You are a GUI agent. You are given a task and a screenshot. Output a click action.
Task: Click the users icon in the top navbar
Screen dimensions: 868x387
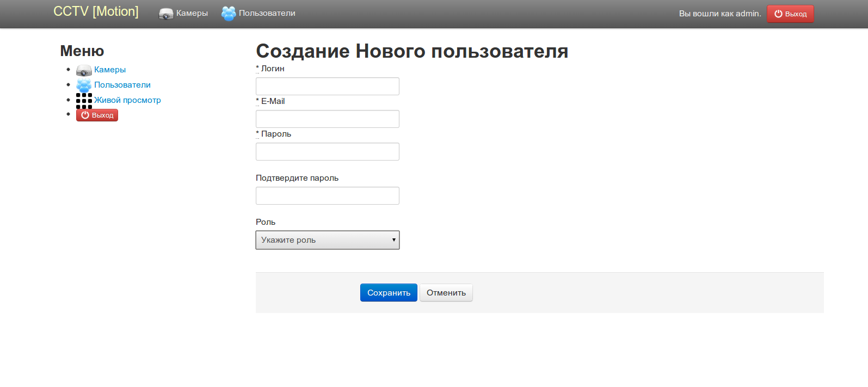[229, 14]
